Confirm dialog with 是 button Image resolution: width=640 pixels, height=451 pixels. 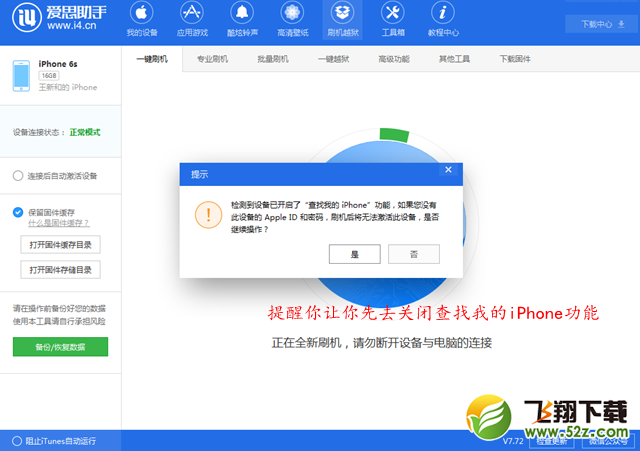click(x=355, y=254)
